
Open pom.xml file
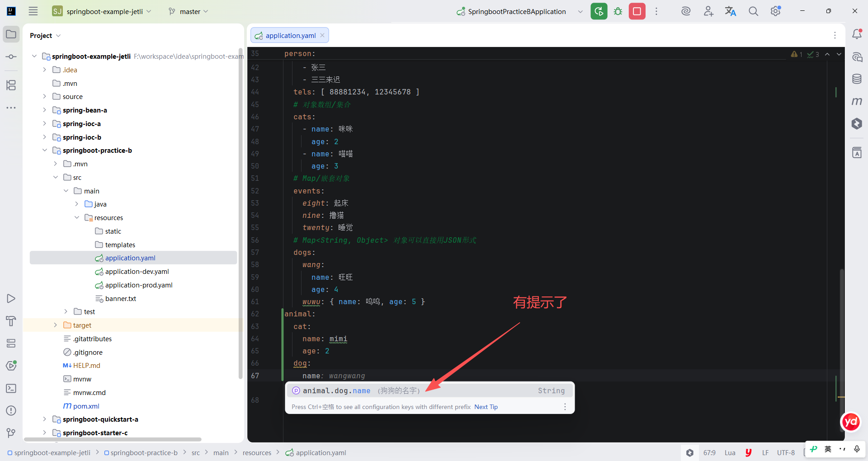coord(86,406)
